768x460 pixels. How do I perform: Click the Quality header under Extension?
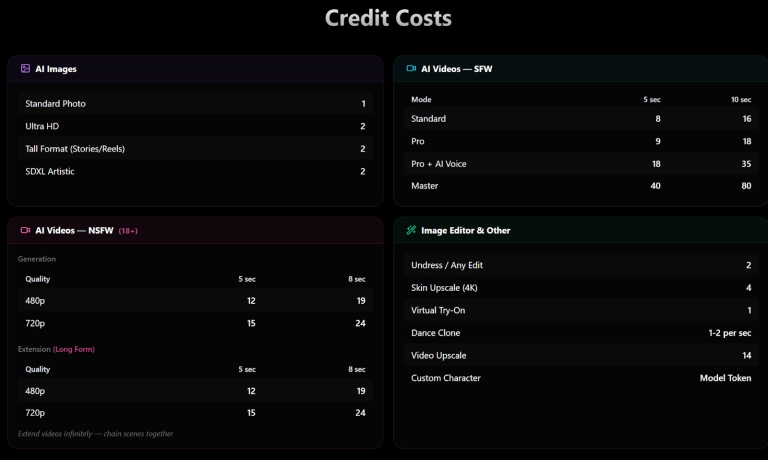[x=38, y=369]
